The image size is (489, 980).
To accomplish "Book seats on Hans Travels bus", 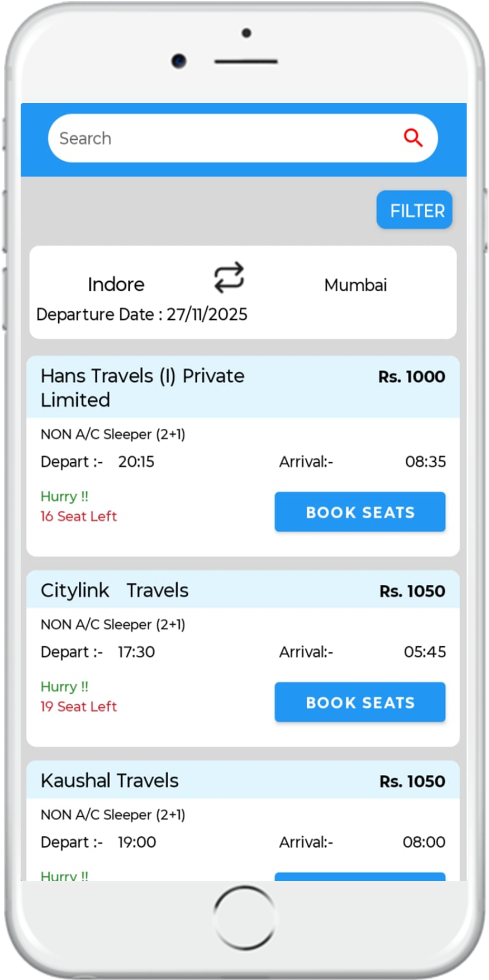I will 360,512.
